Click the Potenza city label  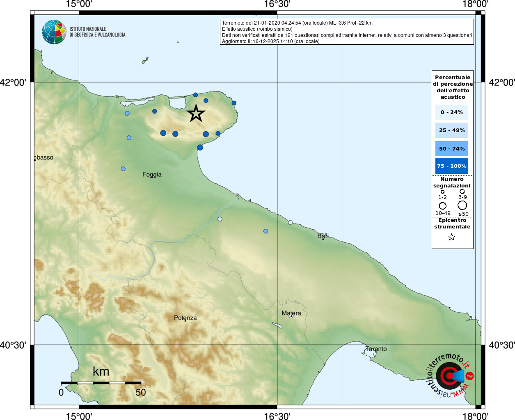[185, 318]
